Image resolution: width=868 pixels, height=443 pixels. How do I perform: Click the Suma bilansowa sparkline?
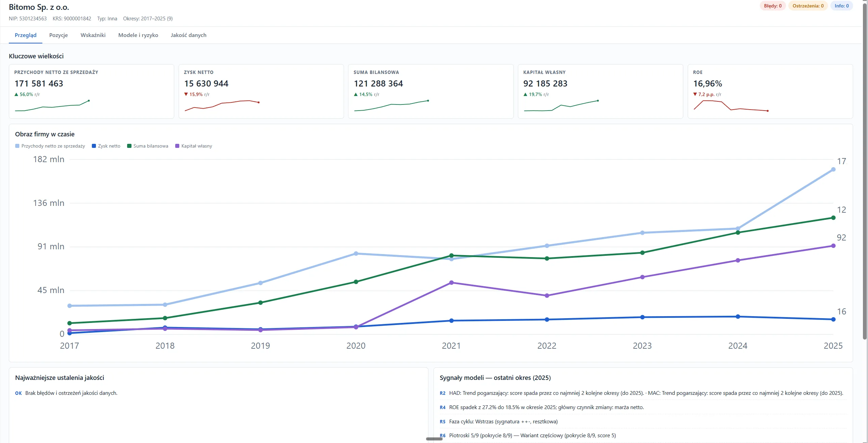pos(391,106)
